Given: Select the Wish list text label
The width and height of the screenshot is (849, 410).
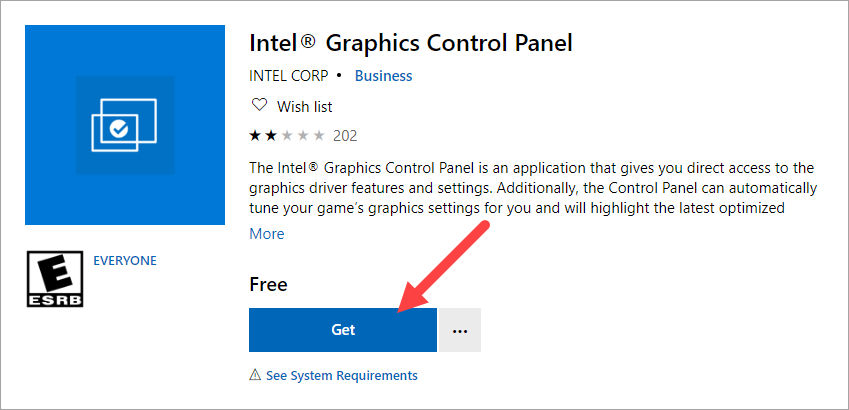Looking at the screenshot, I should coord(305,106).
